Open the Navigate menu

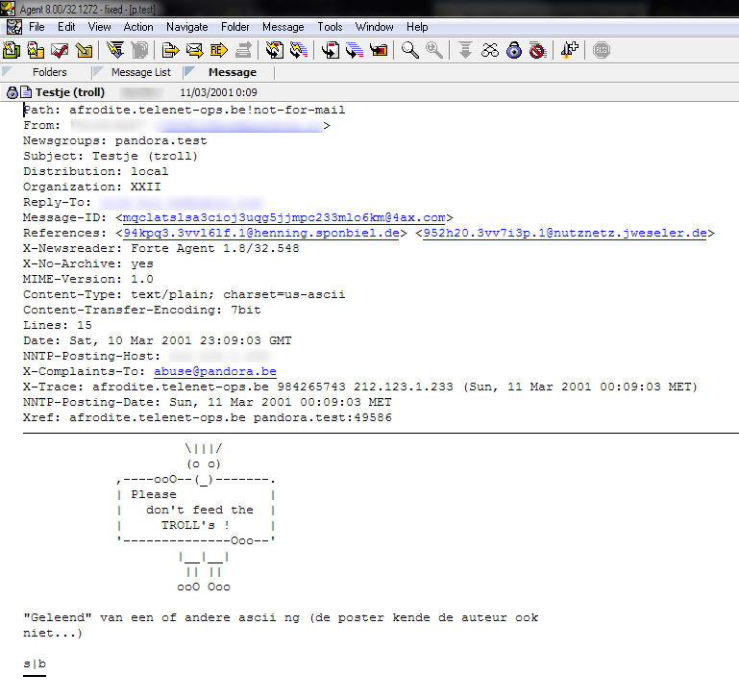[x=187, y=27]
